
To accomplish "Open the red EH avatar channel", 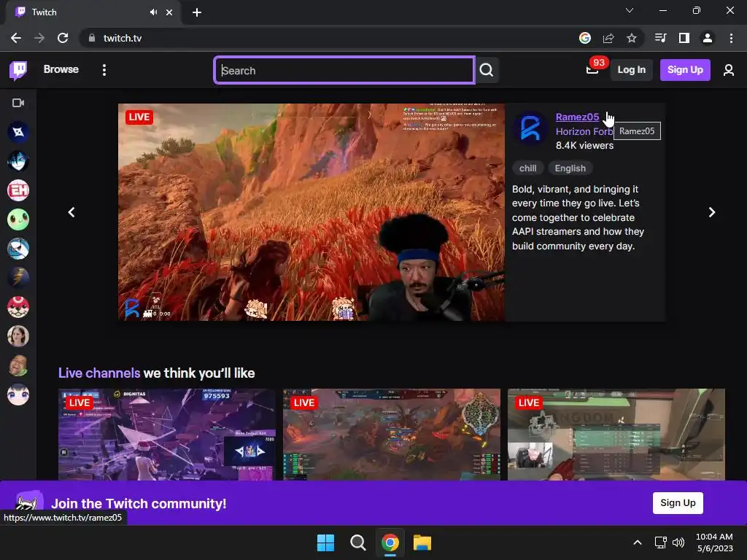I will pyautogui.click(x=18, y=190).
